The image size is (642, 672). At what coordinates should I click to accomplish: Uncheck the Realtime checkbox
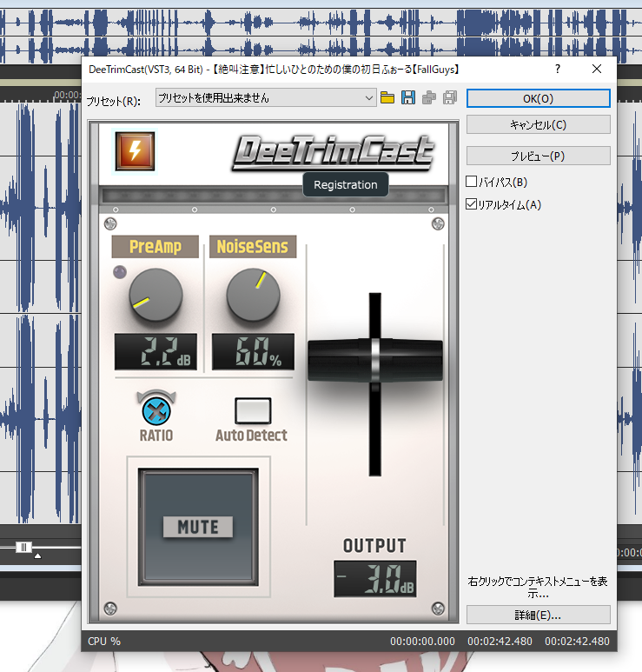tap(471, 204)
